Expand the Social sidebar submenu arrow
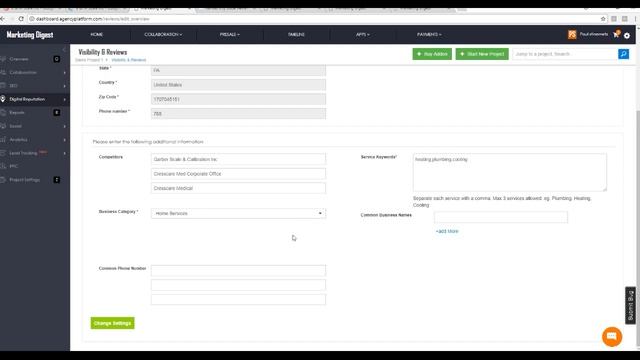The width and height of the screenshot is (640, 360). pos(64,127)
